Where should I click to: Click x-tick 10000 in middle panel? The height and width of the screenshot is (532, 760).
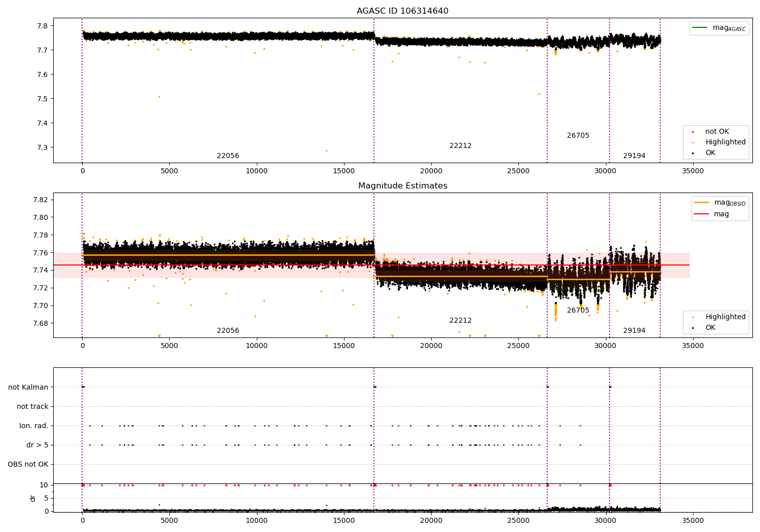256,346
